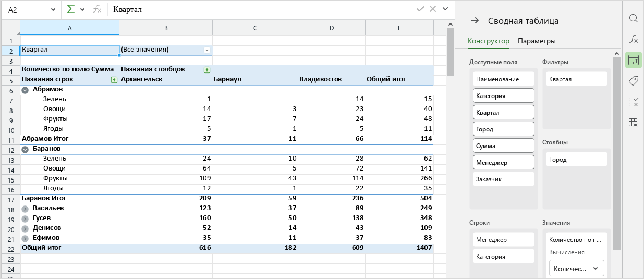Click Квартал in the Фильтры area

coord(577,79)
